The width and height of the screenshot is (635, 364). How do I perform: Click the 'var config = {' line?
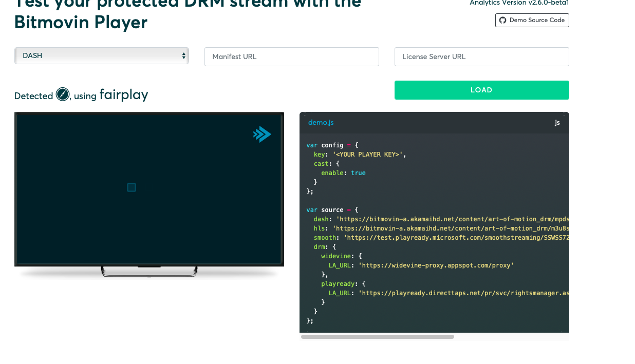[332, 145]
